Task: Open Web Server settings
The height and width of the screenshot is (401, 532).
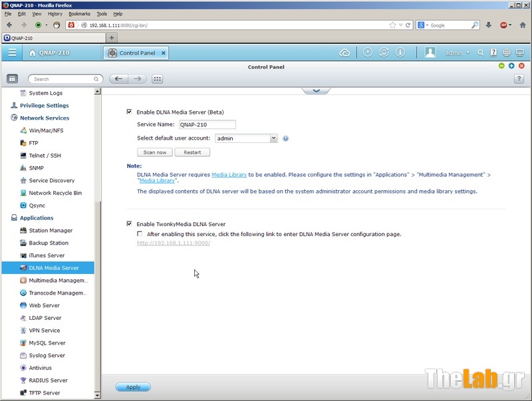Action: [44, 305]
